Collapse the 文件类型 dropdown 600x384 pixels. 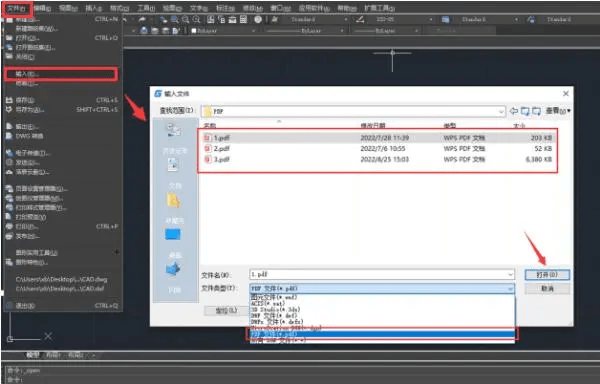pyautogui.click(x=510, y=289)
